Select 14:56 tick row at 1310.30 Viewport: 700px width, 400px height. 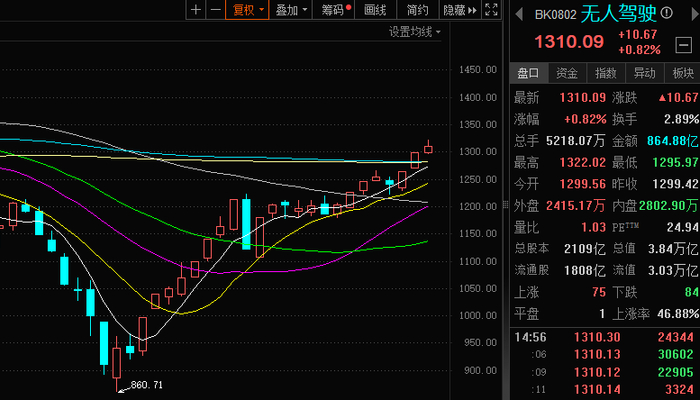pyautogui.click(x=605, y=337)
